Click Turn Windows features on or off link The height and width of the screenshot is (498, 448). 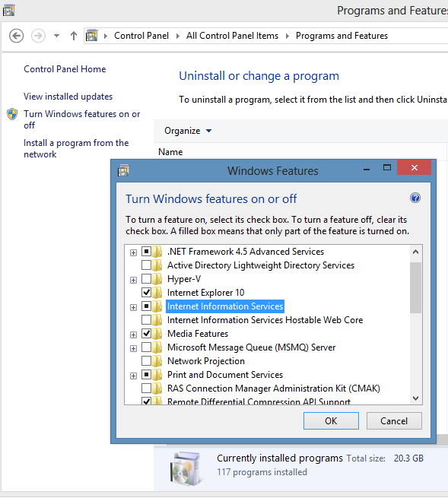[x=82, y=119]
